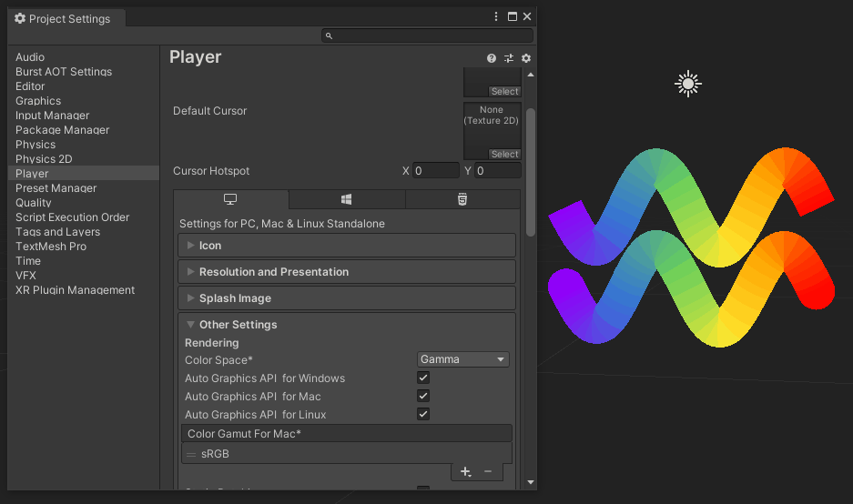Expand Resolution and Presentation section
Viewport: 853px width, 504px height.
pyautogui.click(x=347, y=272)
